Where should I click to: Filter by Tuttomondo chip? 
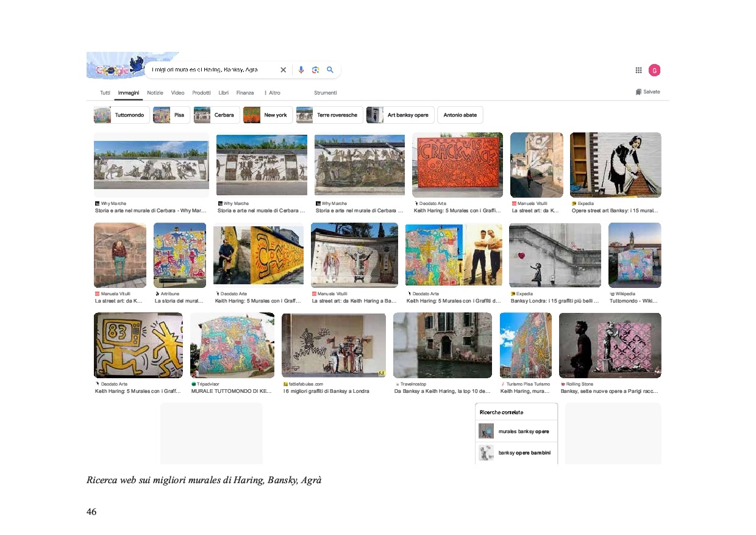coord(121,115)
